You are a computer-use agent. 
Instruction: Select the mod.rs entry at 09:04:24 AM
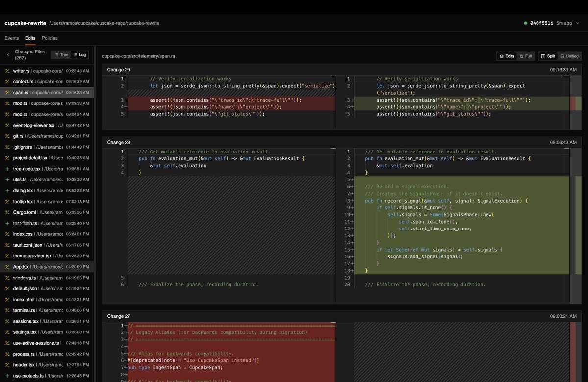click(47, 114)
